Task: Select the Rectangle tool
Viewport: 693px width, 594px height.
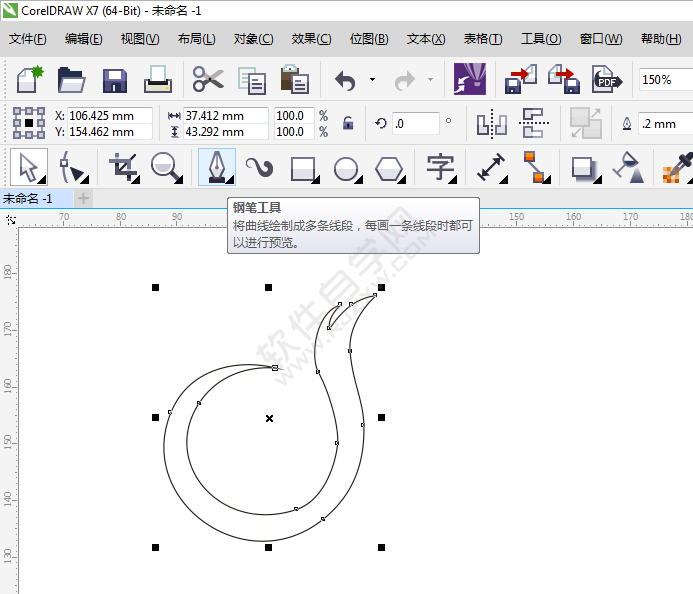Action: [303, 167]
